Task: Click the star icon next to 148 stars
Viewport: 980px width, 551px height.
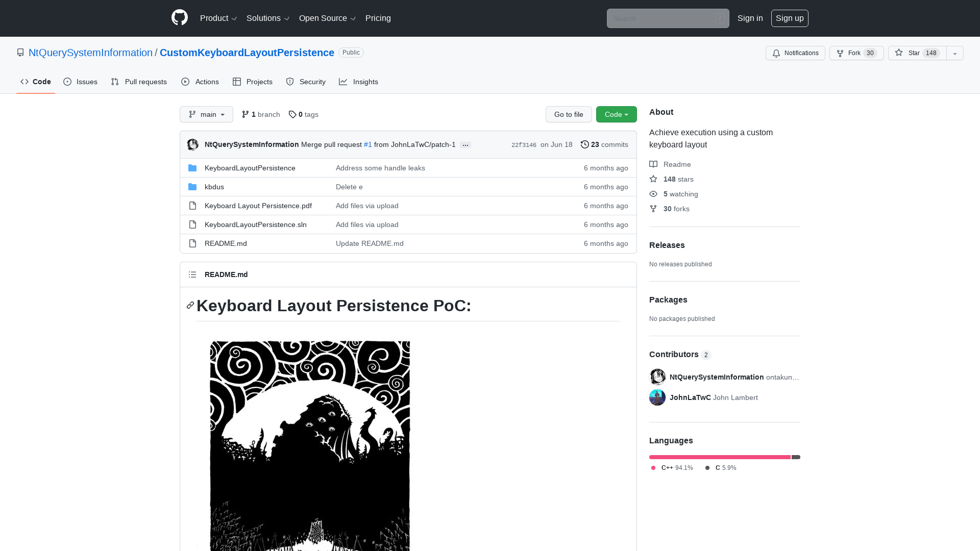Action: pyautogui.click(x=653, y=179)
